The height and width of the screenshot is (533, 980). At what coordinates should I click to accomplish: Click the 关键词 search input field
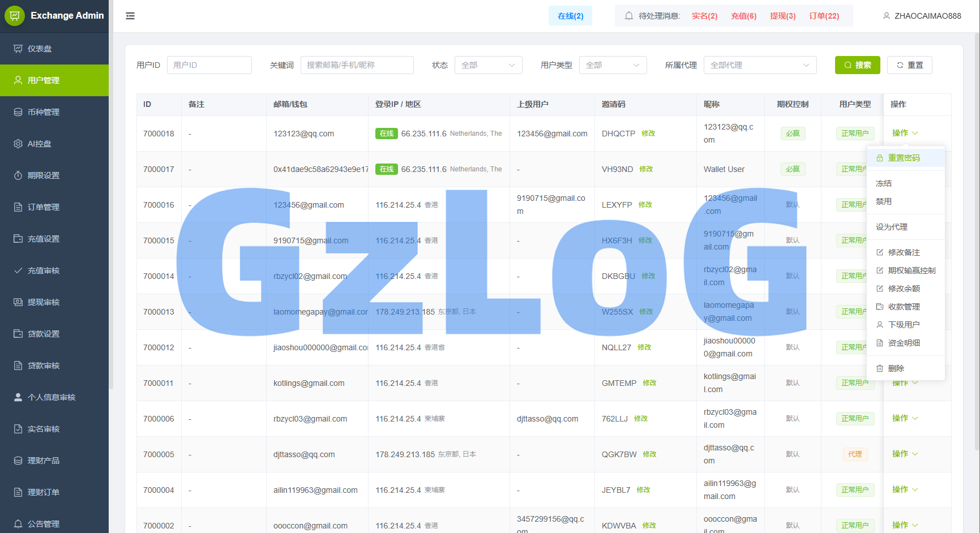pos(357,65)
